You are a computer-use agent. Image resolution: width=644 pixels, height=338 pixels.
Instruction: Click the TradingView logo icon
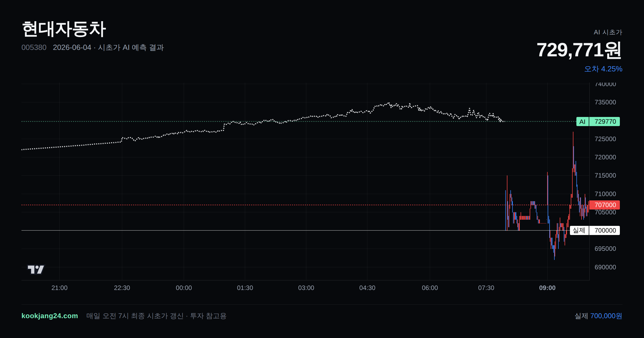pos(36,269)
